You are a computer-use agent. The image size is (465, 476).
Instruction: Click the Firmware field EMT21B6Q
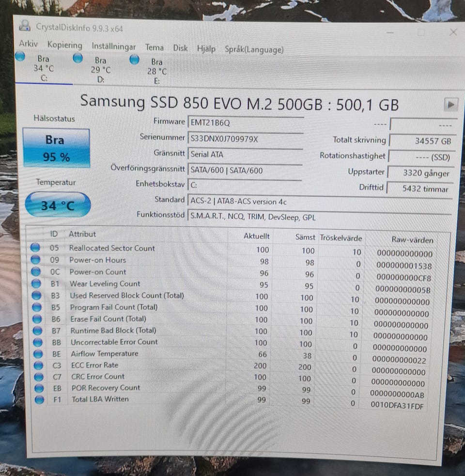pyautogui.click(x=246, y=123)
